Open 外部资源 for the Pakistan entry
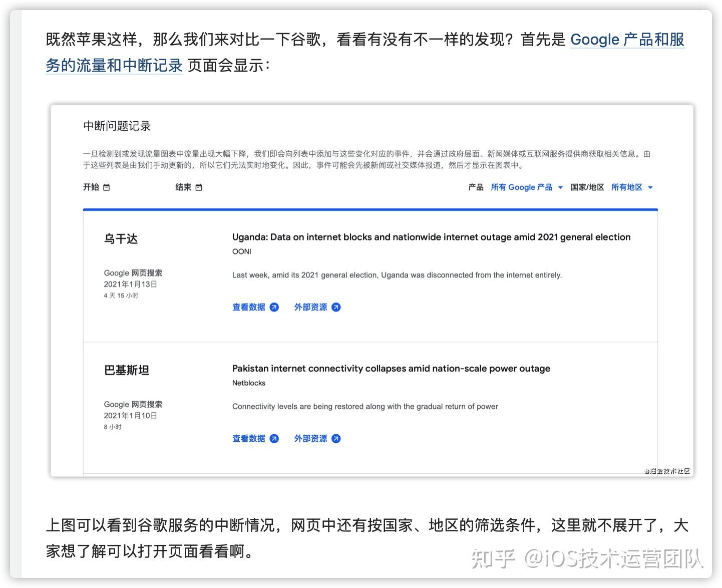The image size is (722, 588). pyautogui.click(x=310, y=438)
